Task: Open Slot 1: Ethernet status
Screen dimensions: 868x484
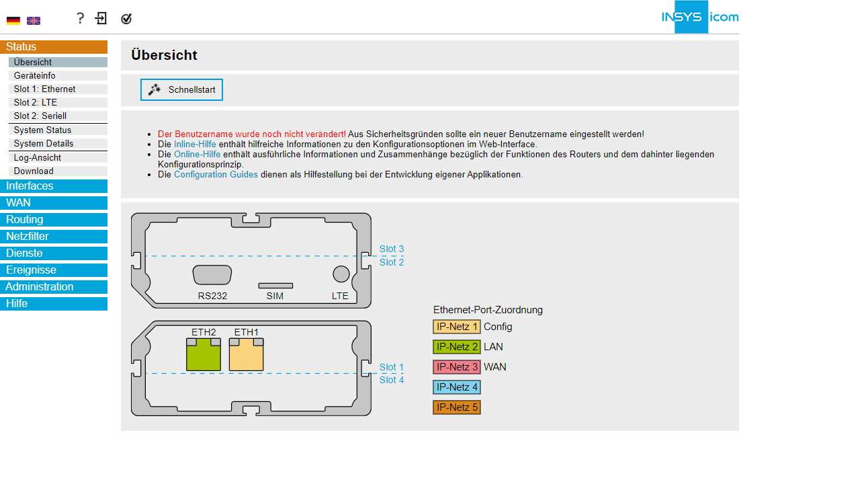Action: (58, 89)
